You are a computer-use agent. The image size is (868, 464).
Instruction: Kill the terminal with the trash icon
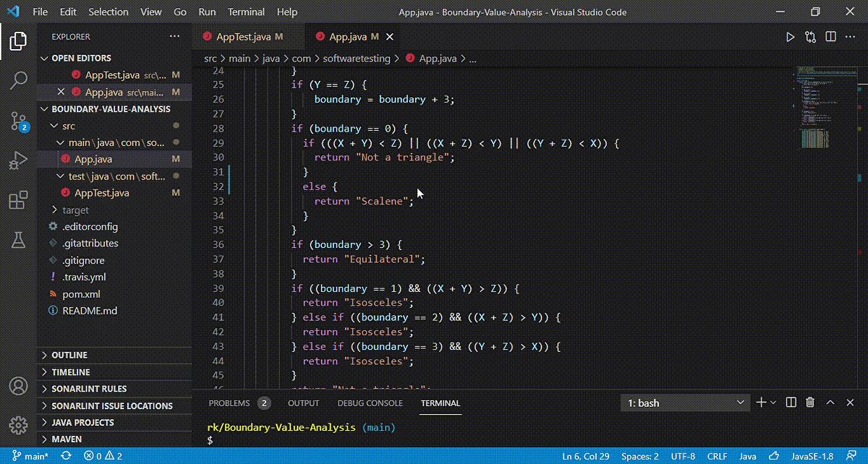click(x=810, y=402)
